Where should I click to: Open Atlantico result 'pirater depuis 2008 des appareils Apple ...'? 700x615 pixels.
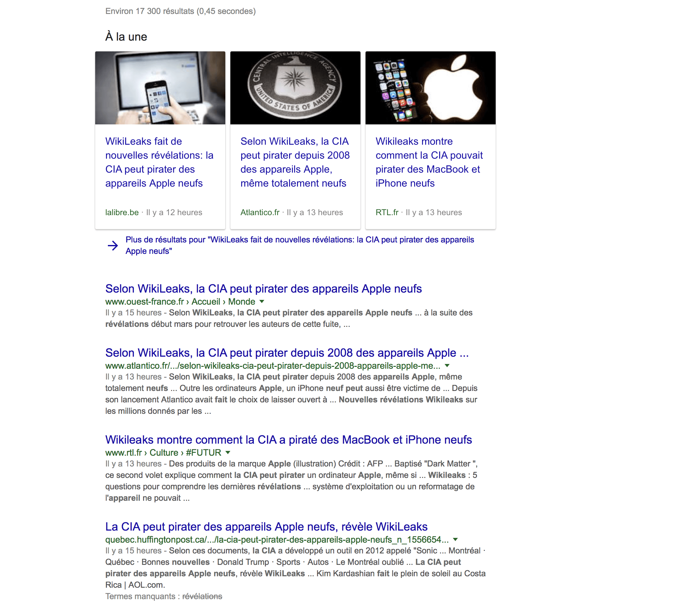(287, 353)
